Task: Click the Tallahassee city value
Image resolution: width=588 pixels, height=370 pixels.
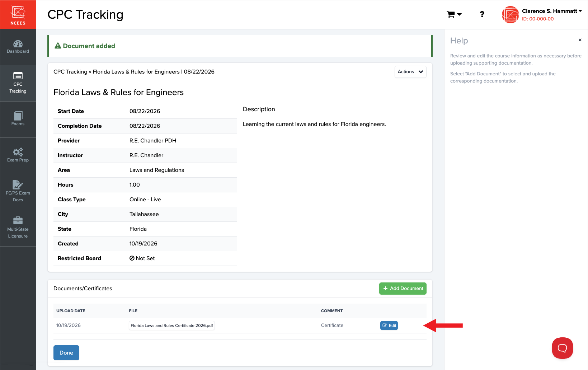Action: pos(144,214)
